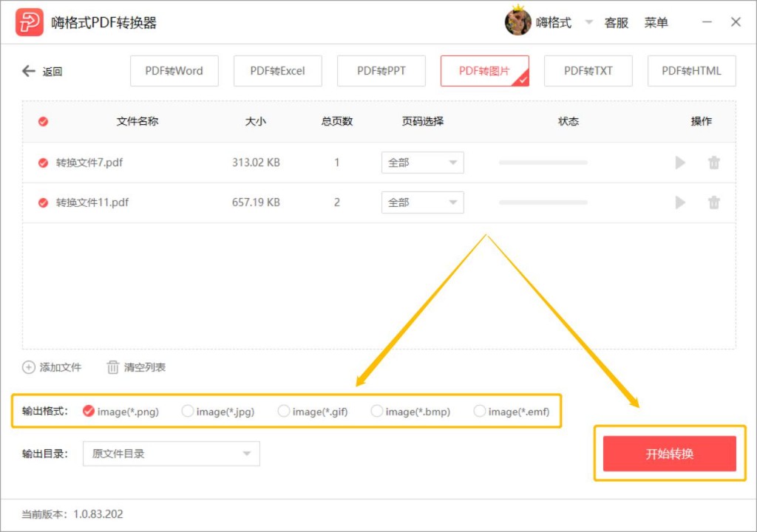
Task: Switch to the PDF转Excel tab
Action: [x=278, y=71]
